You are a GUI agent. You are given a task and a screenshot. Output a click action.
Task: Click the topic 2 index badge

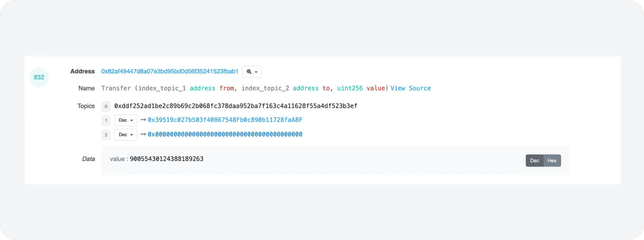pos(106,135)
